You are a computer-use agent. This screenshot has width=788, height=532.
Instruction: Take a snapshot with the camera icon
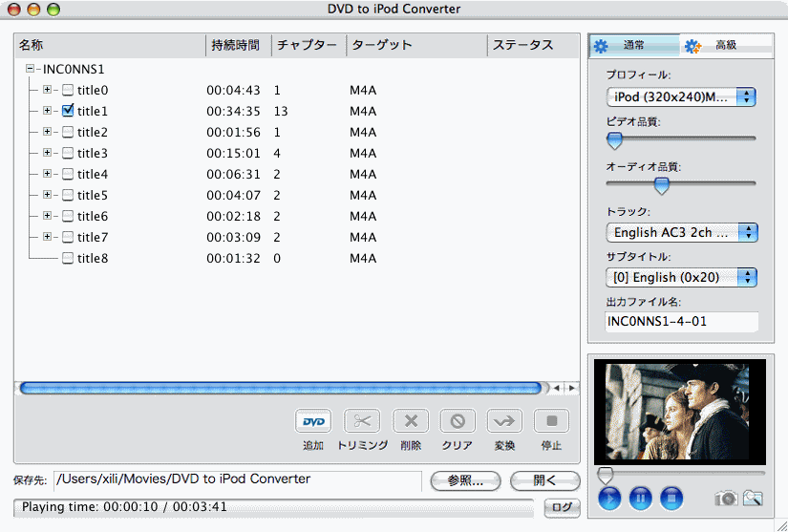tap(726, 499)
